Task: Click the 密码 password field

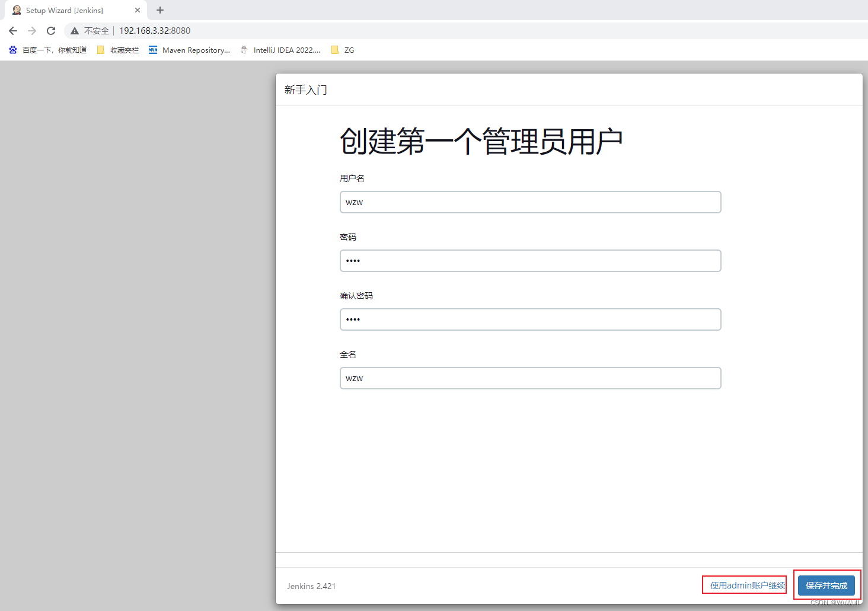Action: (531, 261)
